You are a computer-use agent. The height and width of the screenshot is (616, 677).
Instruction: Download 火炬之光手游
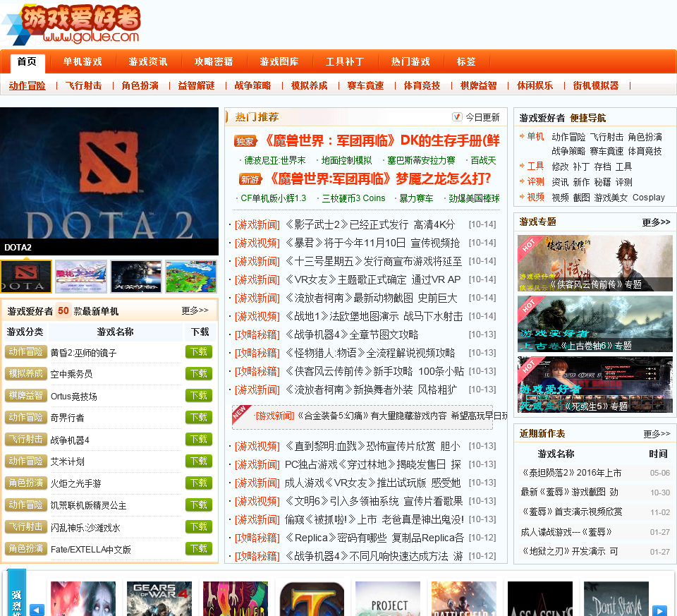pyautogui.click(x=199, y=483)
